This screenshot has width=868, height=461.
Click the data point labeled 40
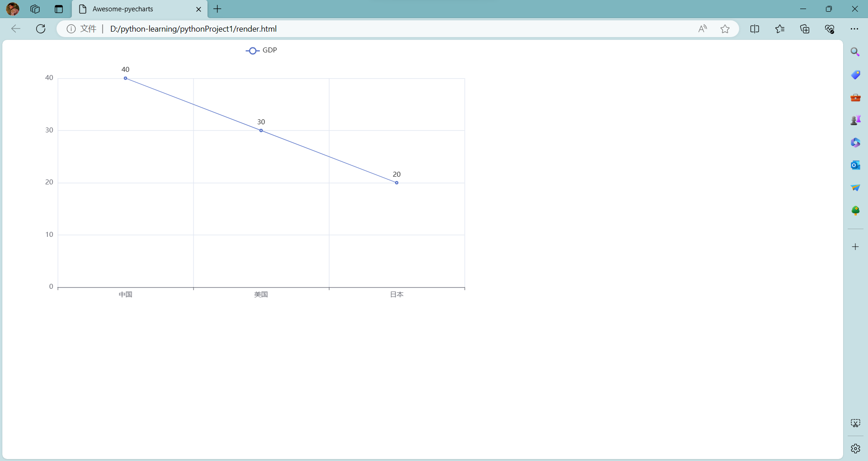click(125, 78)
